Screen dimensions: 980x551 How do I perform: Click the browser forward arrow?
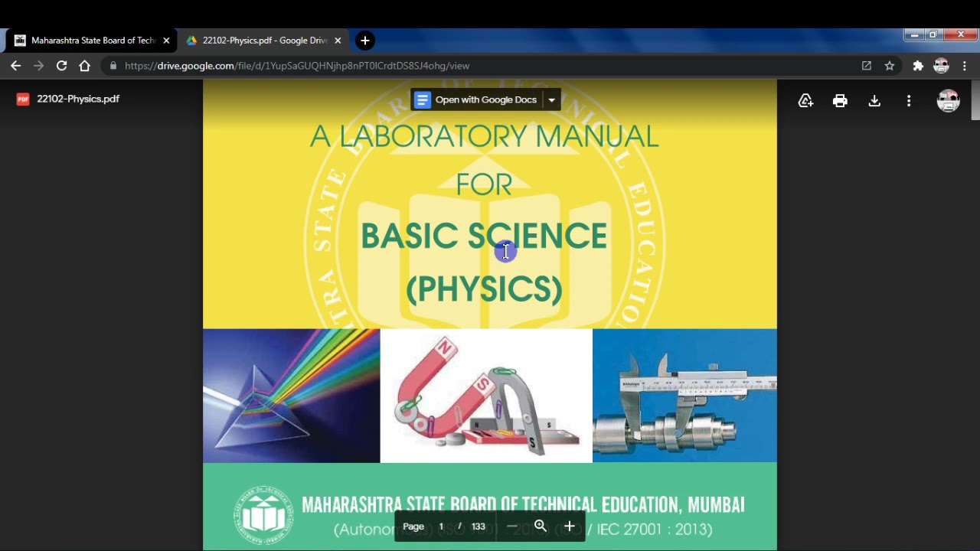point(38,66)
